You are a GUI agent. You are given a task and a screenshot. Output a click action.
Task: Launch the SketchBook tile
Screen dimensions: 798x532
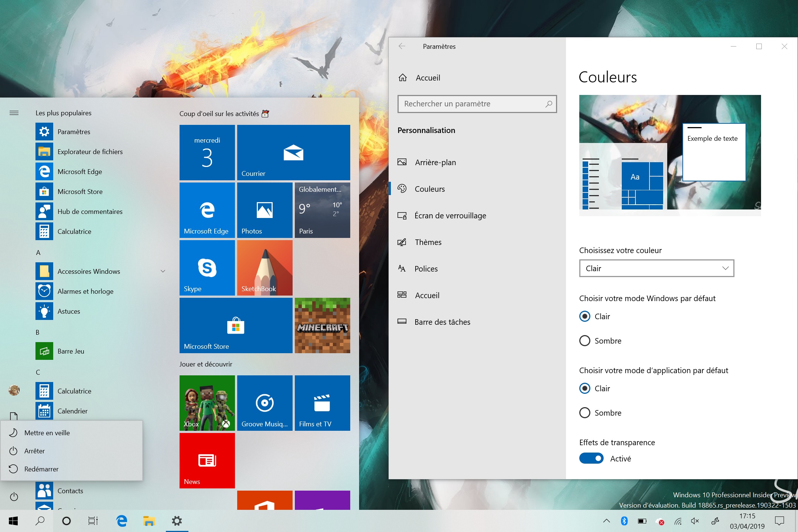(x=265, y=267)
